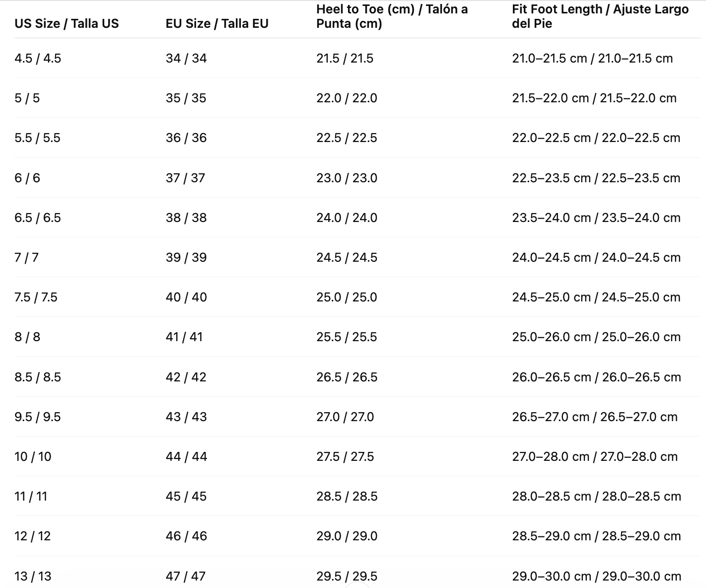The height and width of the screenshot is (588, 706).
Task: Select the 28.0–28.5 cm fit length cell
Action: pos(596,496)
